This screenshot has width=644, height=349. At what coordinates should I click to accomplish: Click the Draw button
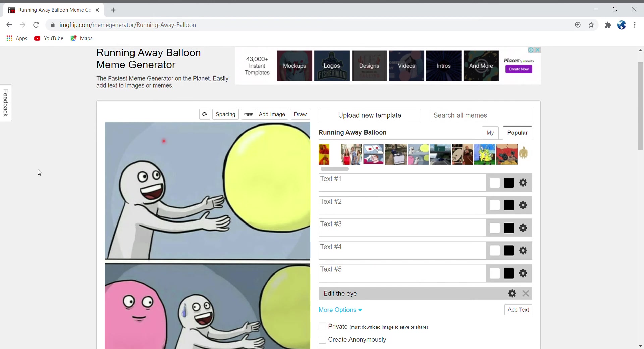[300, 114]
